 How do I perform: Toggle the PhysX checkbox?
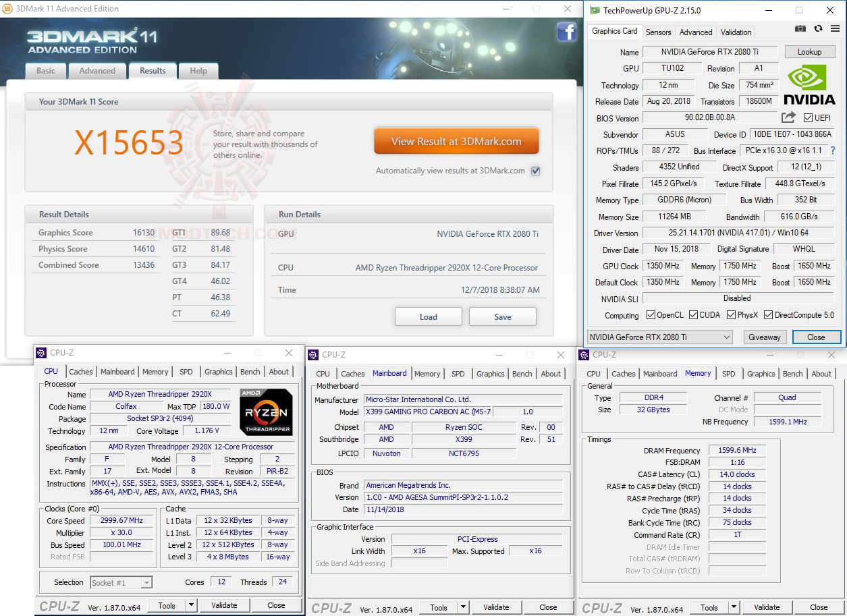(732, 315)
